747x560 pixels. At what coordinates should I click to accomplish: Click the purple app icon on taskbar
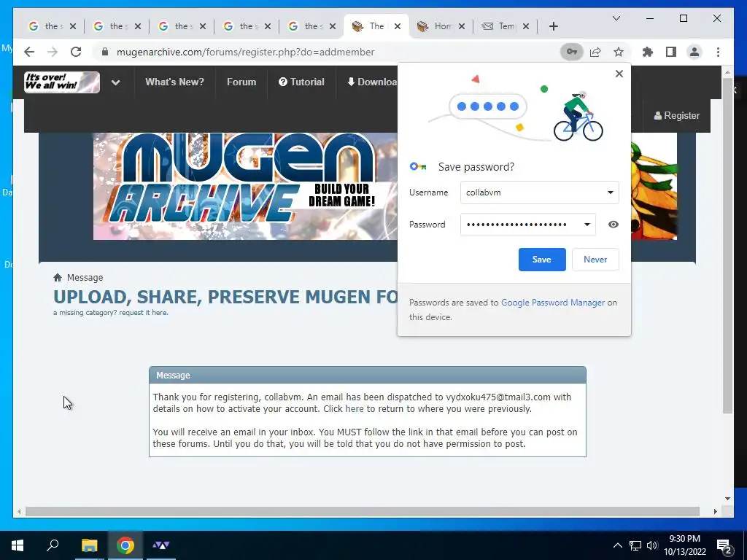coord(161,545)
